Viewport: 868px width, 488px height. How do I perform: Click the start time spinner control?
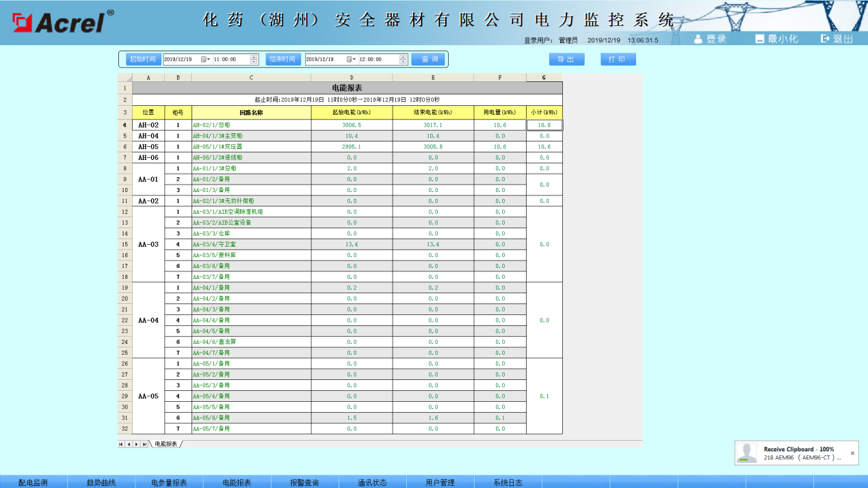[254, 59]
